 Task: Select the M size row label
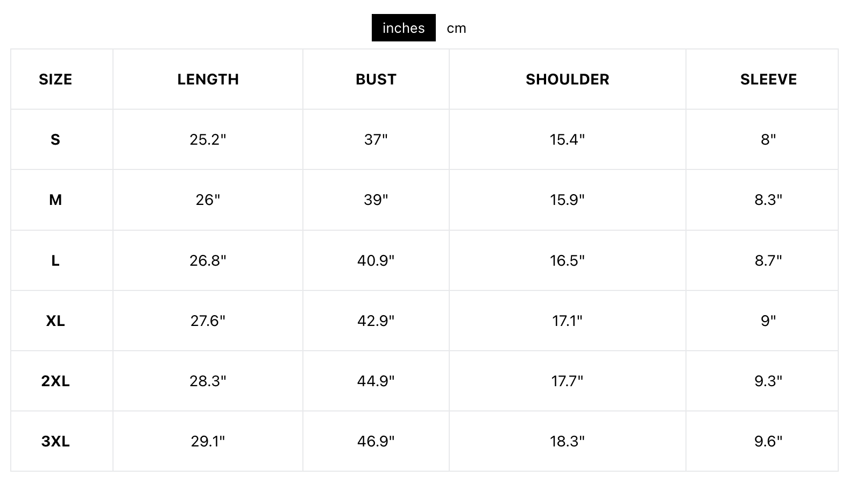(x=55, y=200)
